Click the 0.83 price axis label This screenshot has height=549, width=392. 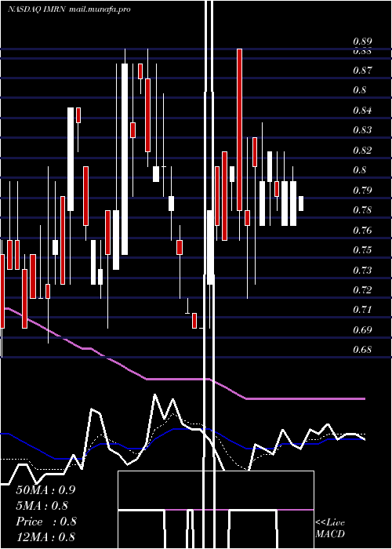(362, 130)
